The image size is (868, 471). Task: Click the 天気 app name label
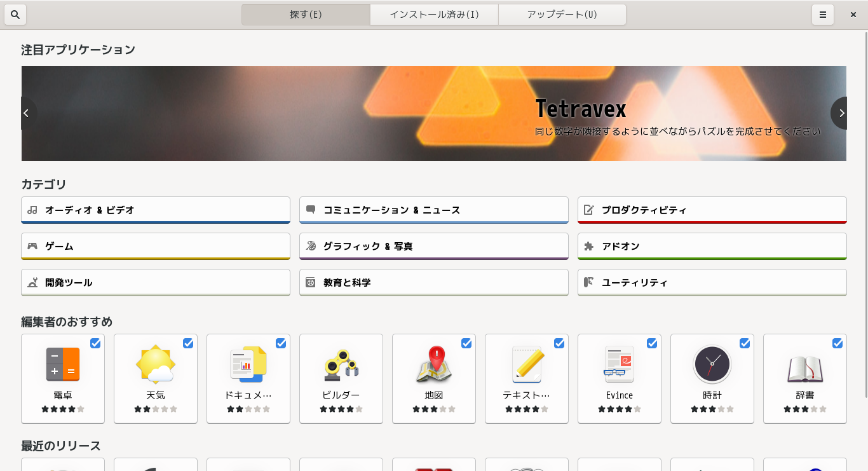pyautogui.click(x=156, y=395)
